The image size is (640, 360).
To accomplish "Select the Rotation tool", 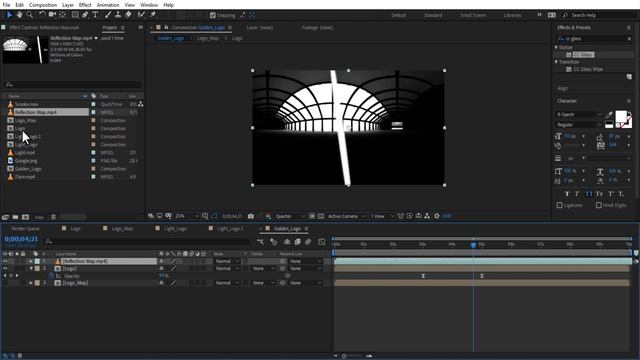I will click(x=42, y=15).
